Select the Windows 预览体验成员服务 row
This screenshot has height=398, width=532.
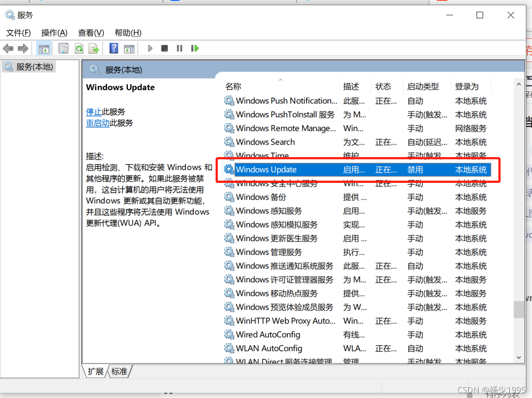[357, 307]
